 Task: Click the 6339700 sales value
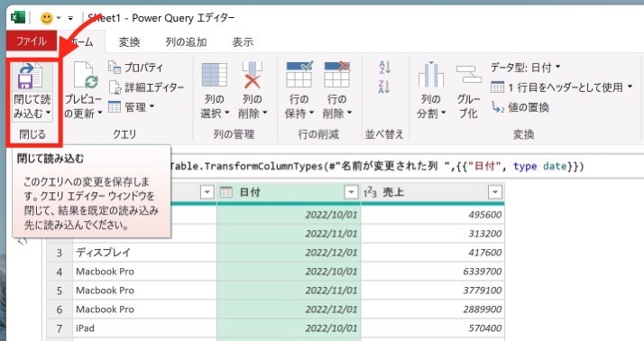click(x=483, y=272)
